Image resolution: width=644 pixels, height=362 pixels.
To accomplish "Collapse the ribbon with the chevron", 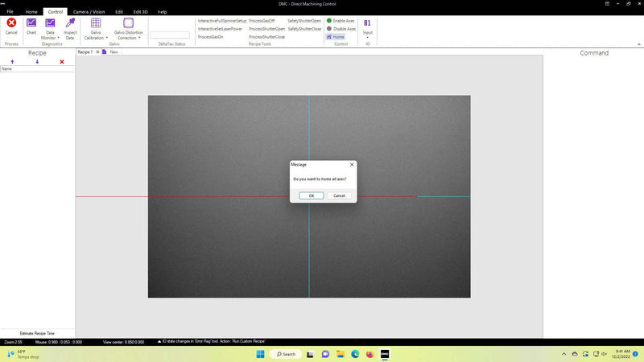I will 638,44.
